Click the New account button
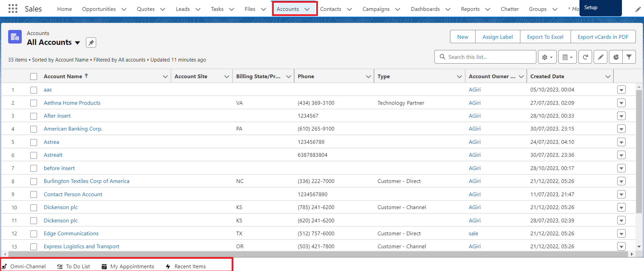The image size is (644, 271). [x=463, y=37]
